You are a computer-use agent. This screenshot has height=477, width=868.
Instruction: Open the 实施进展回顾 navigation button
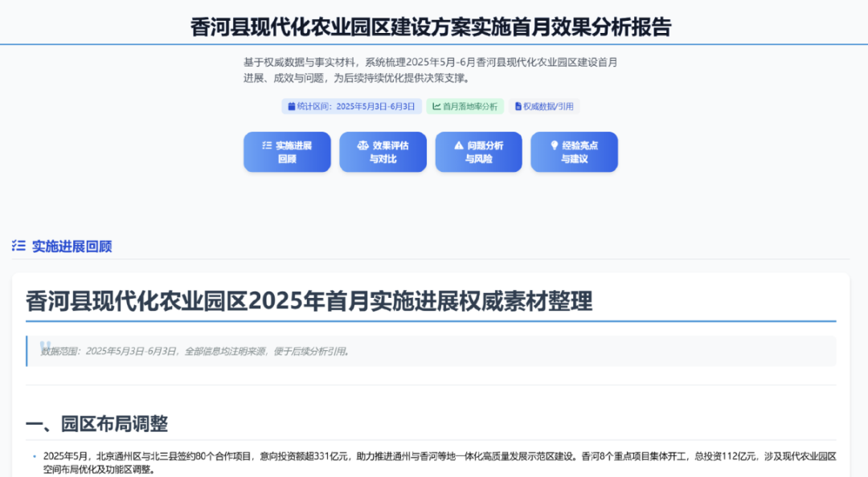click(287, 152)
